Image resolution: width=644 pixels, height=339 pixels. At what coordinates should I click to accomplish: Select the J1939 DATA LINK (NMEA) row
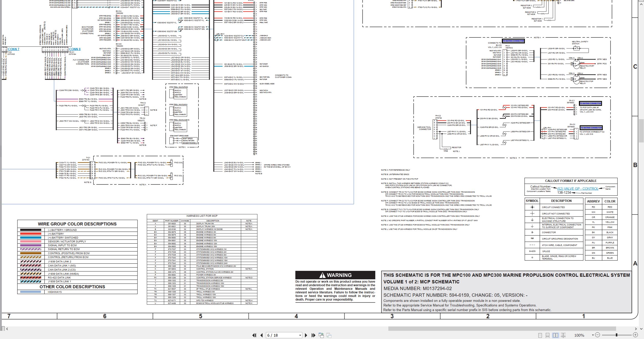[x=77, y=274]
